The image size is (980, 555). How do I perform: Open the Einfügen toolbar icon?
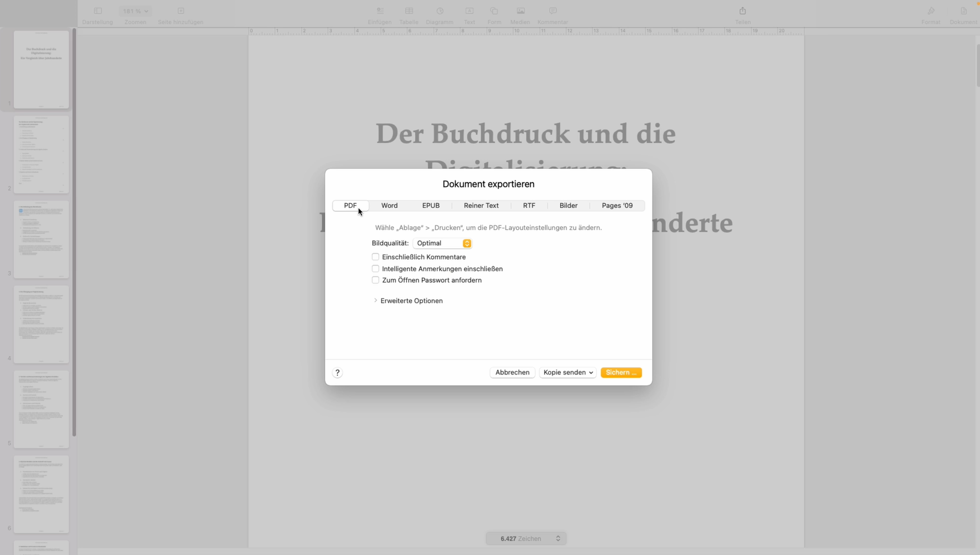[380, 11]
